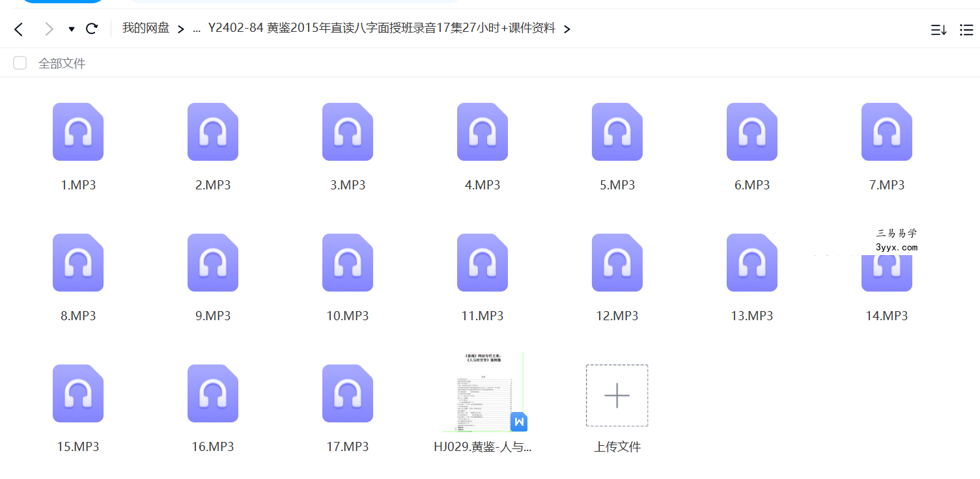Click the 13.MP3 file name
Viewport: 980px width, 479px height.
tap(752, 316)
